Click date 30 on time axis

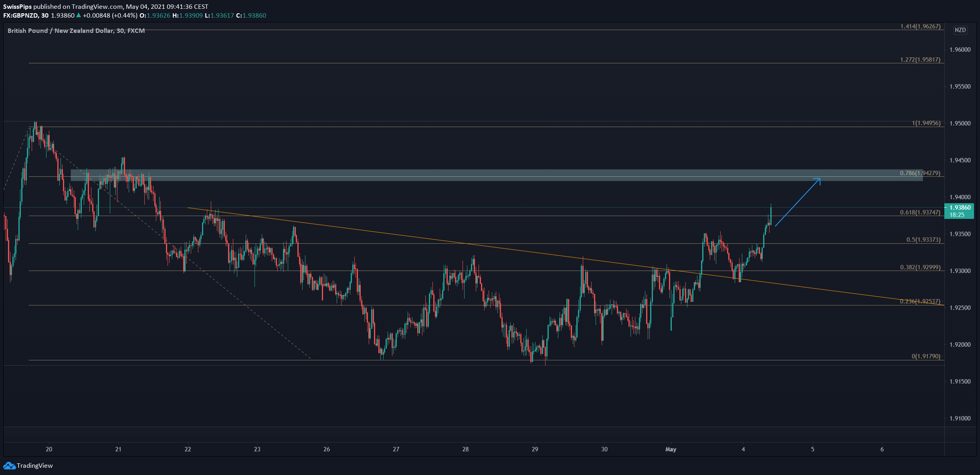[x=604, y=449]
